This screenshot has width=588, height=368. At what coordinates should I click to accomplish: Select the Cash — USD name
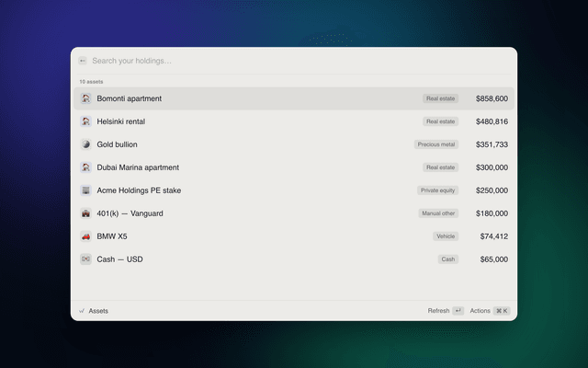click(119, 259)
